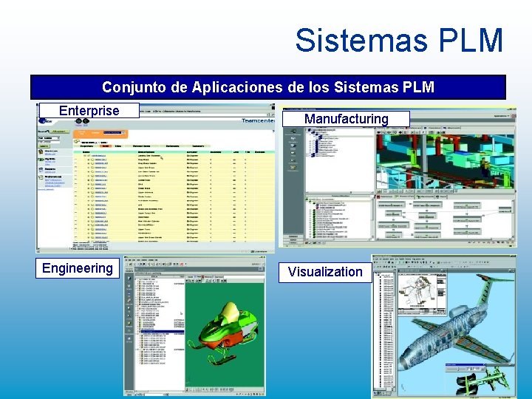Click the Teamcenter logo text in Enterprise window
Image resolution: width=532 pixels, height=399 pixels.
click(258, 120)
